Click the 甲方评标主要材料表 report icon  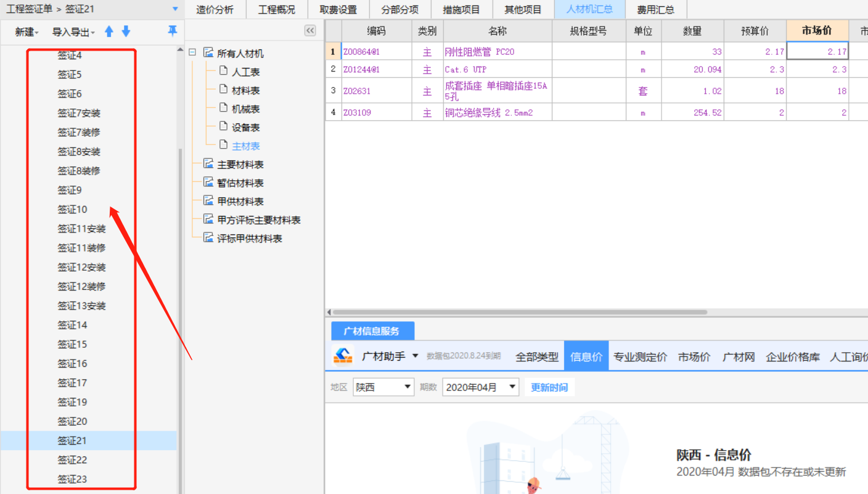[x=208, y=220]
